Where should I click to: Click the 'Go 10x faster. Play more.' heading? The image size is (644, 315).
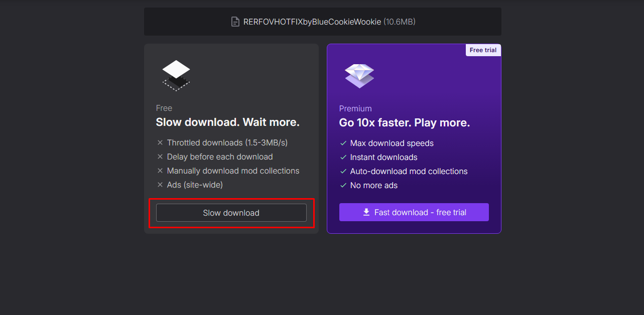[404, 123]
